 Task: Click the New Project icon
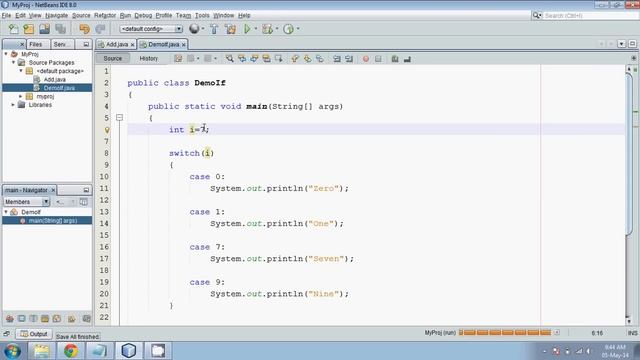[29, 29]
